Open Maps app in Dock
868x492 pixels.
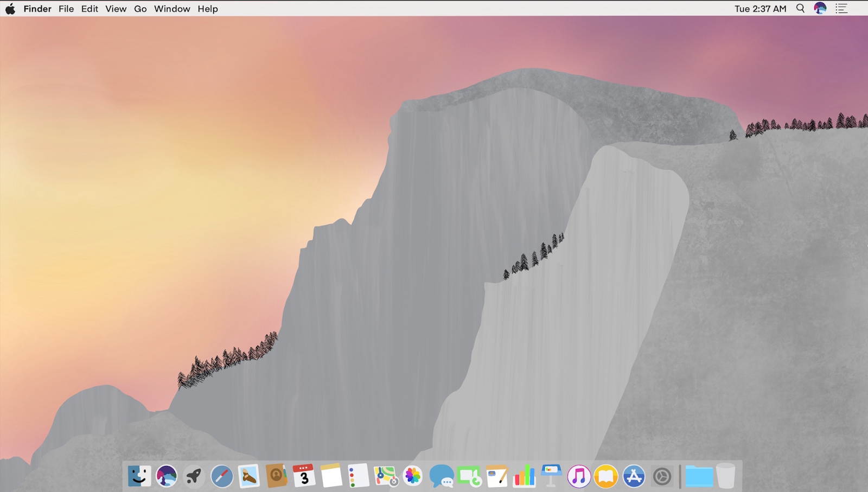[x=386, y=476]
